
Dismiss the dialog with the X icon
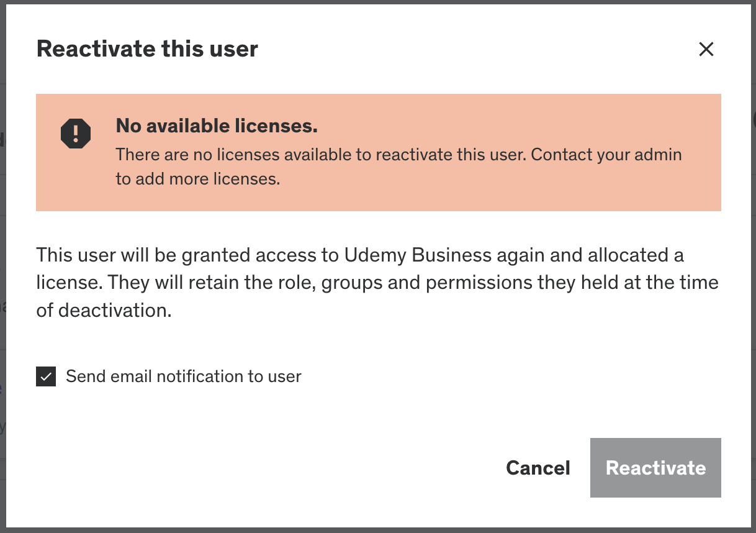(706, 49)
